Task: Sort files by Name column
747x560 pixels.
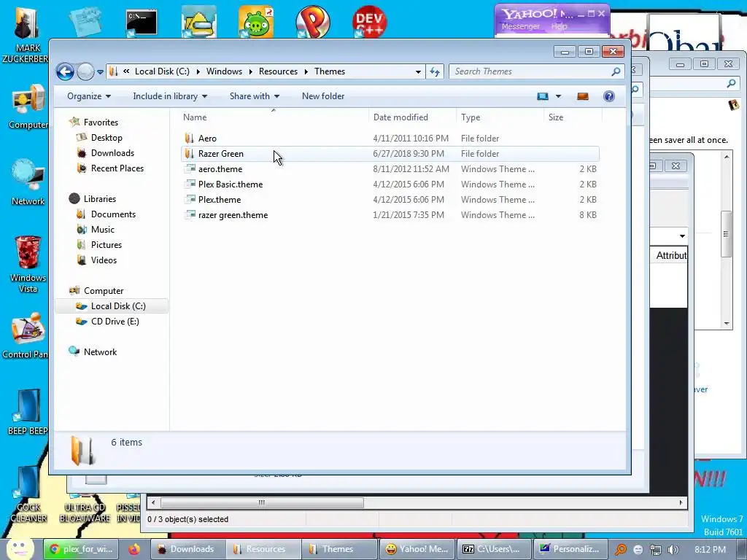Action: (273, 117)
